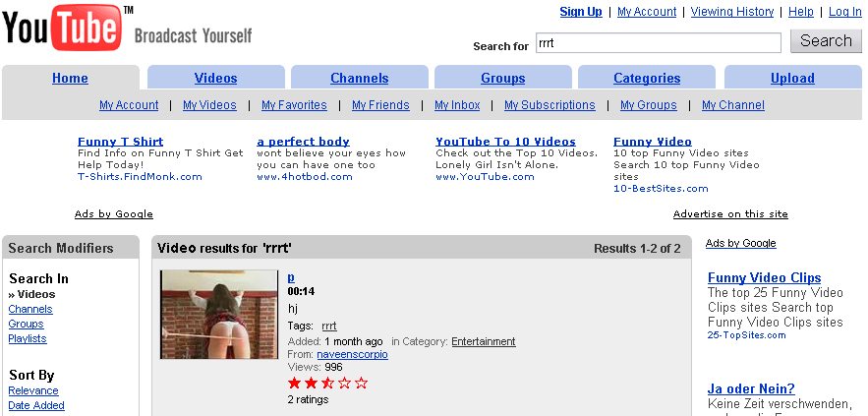868x416 pixels.
Task: Click the Log In link
Action: (845, 12)
